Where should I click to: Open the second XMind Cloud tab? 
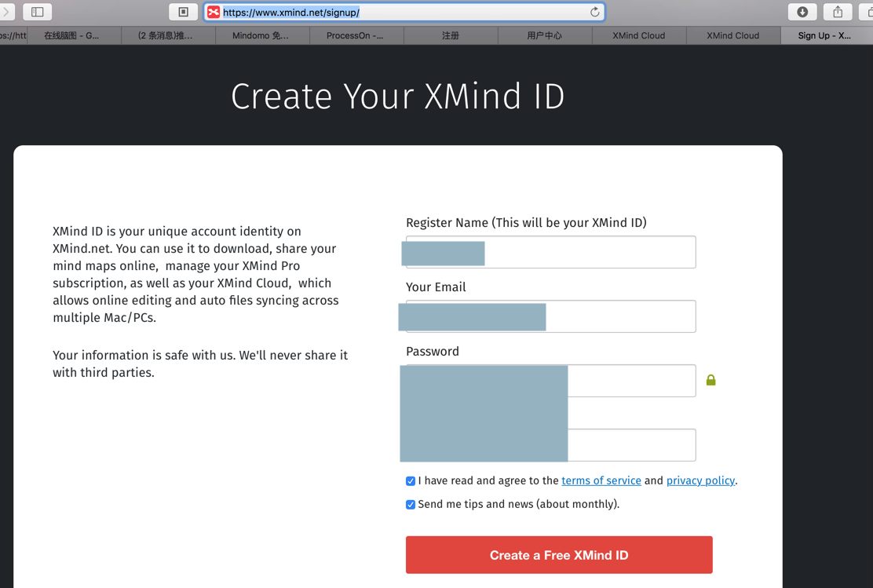point(732,35)
